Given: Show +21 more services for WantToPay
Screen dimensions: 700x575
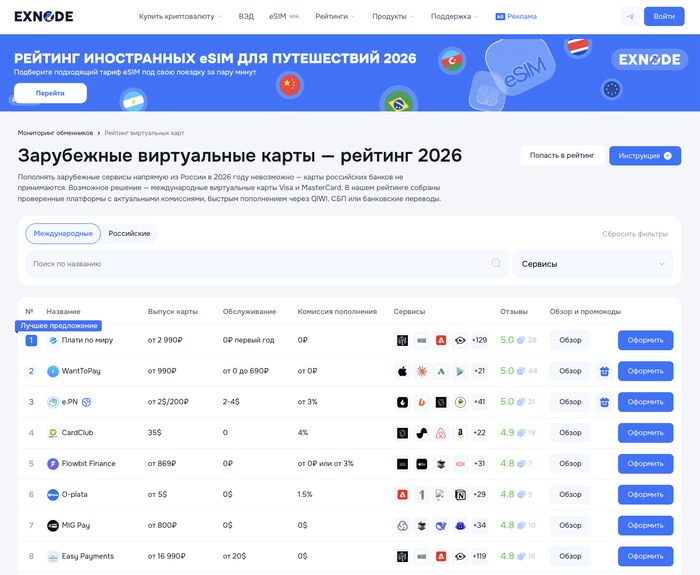Looking at the screenshot, I should (479, 371).
